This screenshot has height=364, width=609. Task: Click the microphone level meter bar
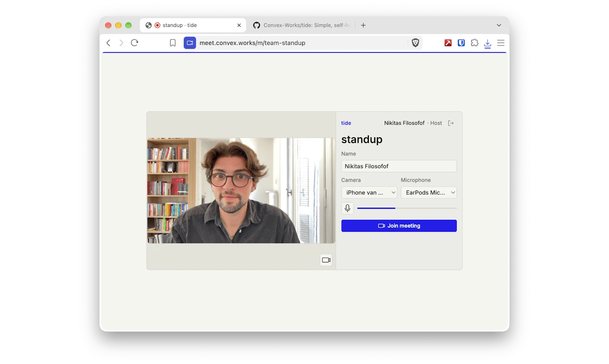click(x=407, y=208)
